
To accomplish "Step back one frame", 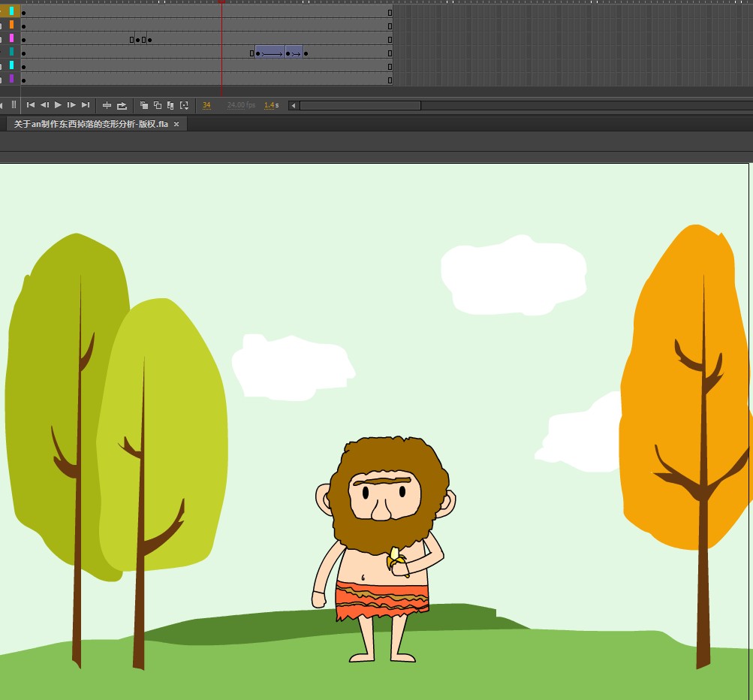I will (44, 105).
